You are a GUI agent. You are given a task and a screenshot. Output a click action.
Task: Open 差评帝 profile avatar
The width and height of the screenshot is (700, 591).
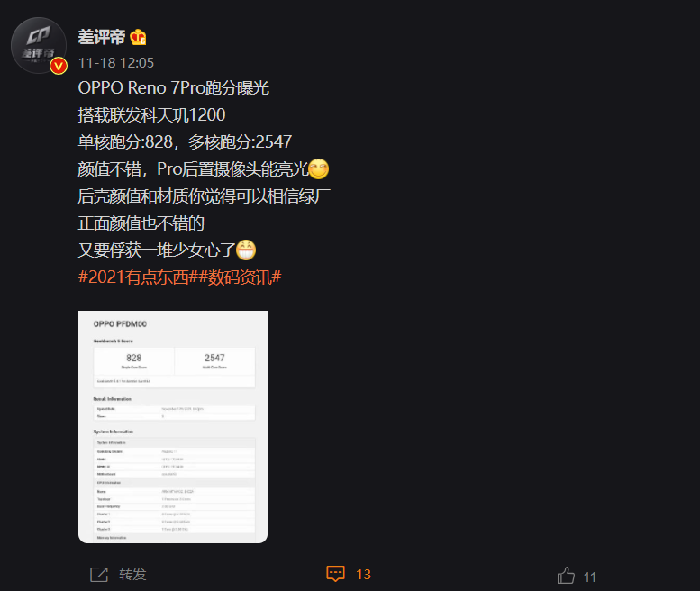point(39,45)
